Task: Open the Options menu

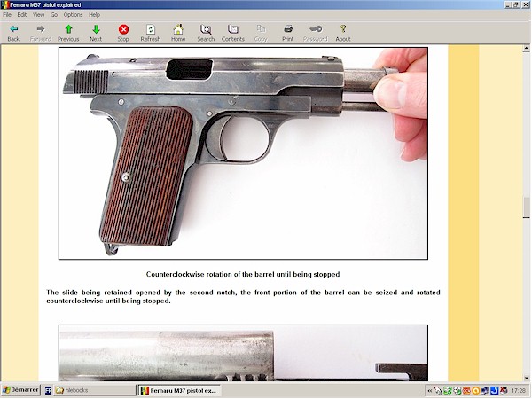Action: pos(74,15)
